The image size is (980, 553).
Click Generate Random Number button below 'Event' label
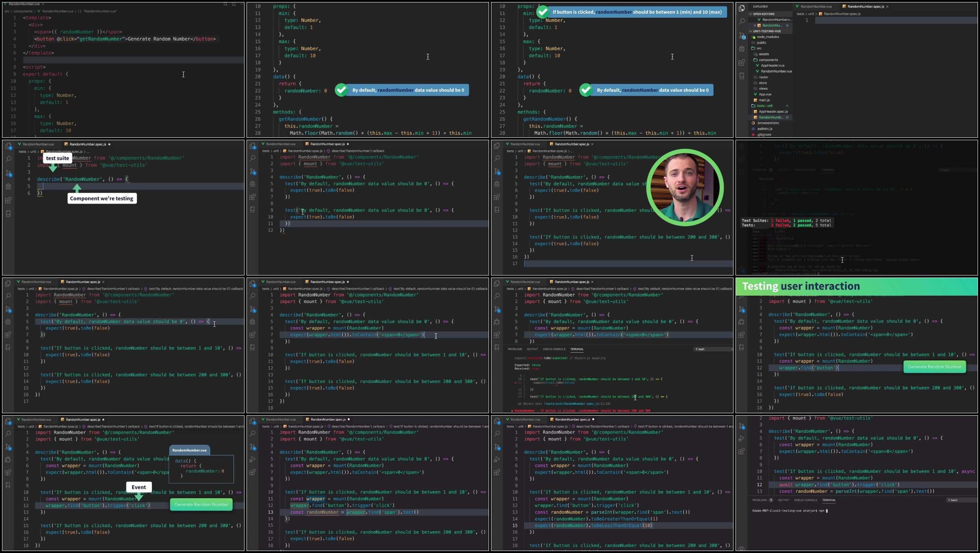click(201, 505)
